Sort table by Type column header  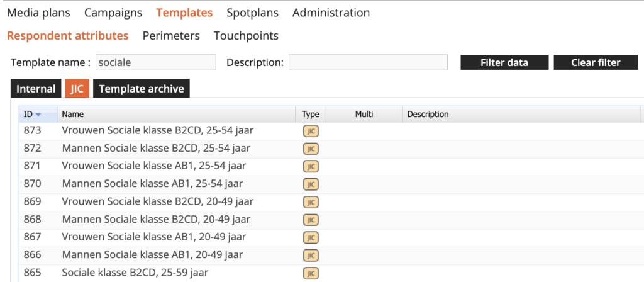(311, 115)
